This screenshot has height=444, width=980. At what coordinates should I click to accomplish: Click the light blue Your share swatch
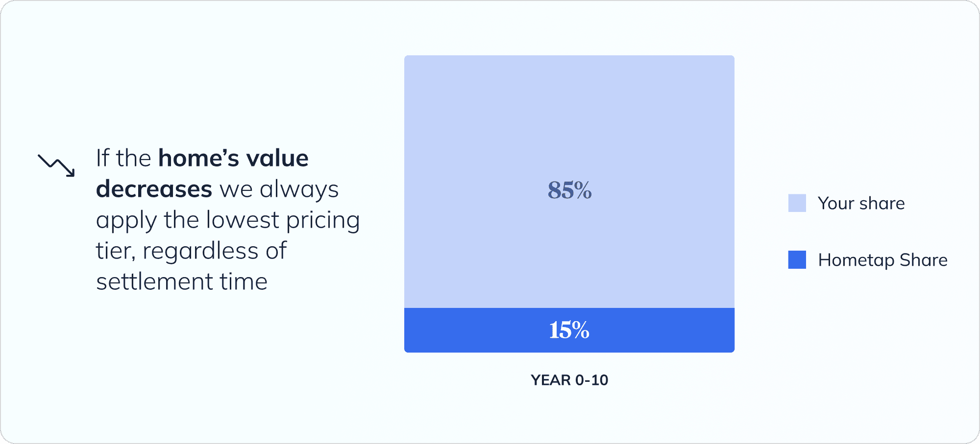click(797, 203)
